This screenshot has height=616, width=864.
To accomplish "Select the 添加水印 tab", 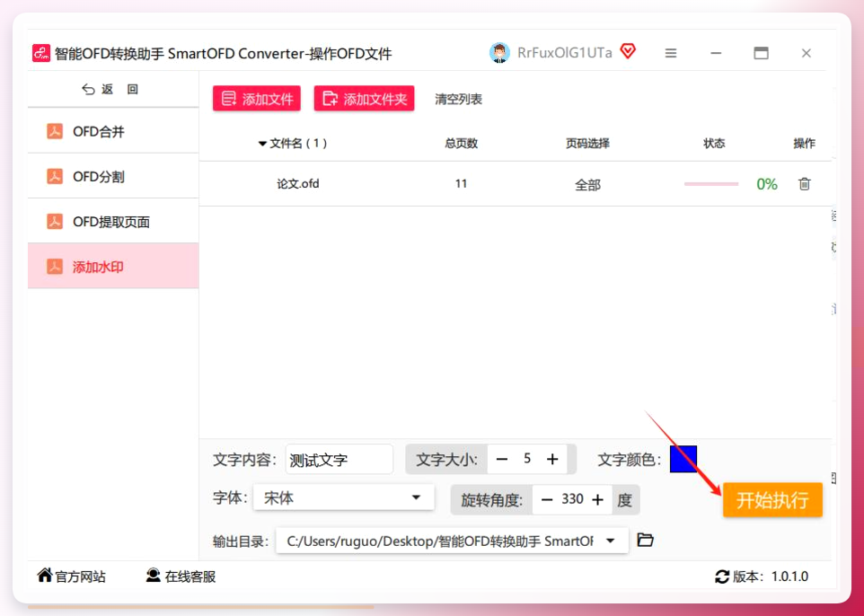I will [x=113, y=267].
